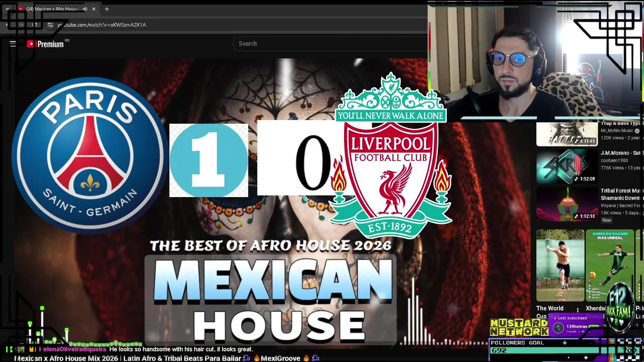Open the J.M.Moreno video title
The height and width of the screenshot is (362, 644).
(x=620, y=153)
